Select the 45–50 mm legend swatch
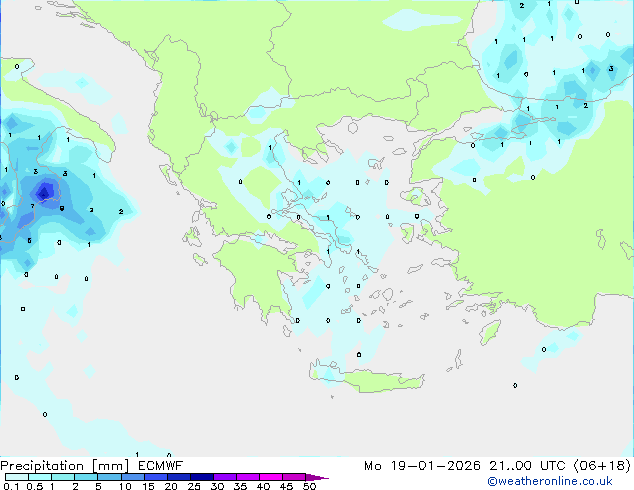Image resolution: width=634 pixels, height=490 pixels. [294, 477]
